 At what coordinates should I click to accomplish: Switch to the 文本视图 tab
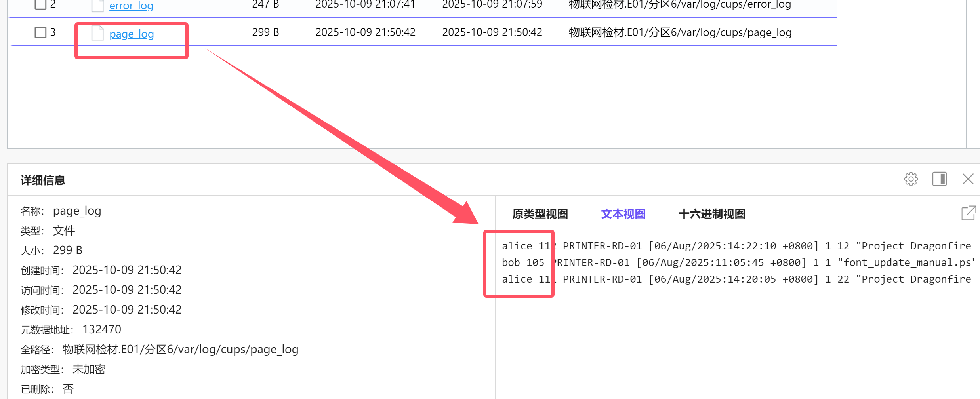[x=623, y=214]
